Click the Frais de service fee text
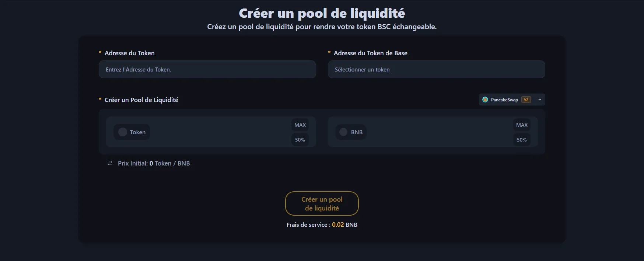This screenshot has width=644, height=261. tap(322, 225)
